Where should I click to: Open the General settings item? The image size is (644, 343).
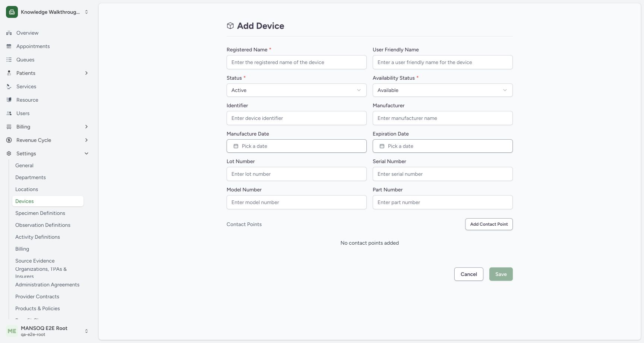(x=48, y=165)
